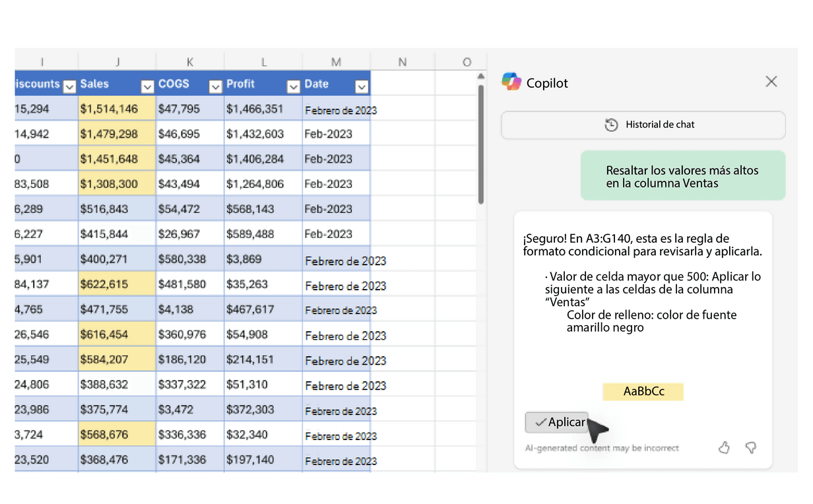
Task: Open the COGS column filter dropdown
Action: (215, 86)
